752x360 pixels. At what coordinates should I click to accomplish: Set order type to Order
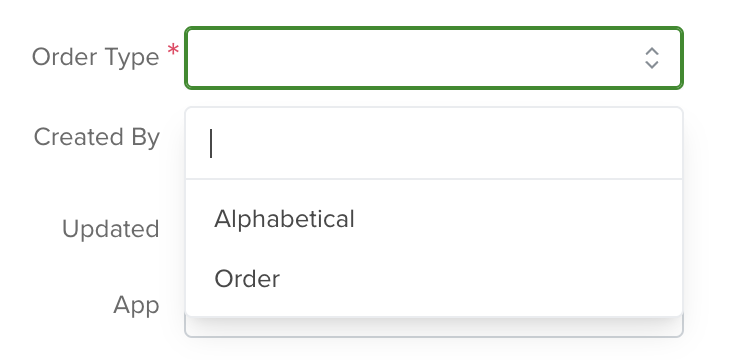pos(434,279)
